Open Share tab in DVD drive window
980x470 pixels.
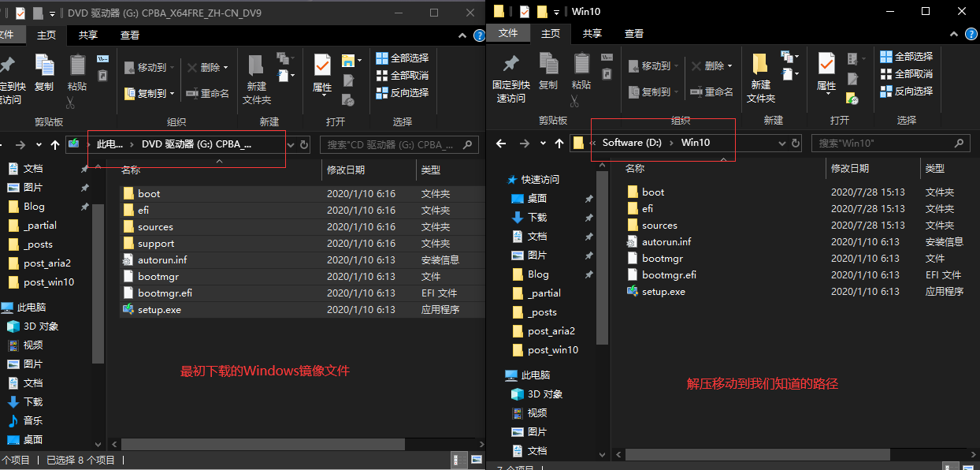click(x=88, y=35)
